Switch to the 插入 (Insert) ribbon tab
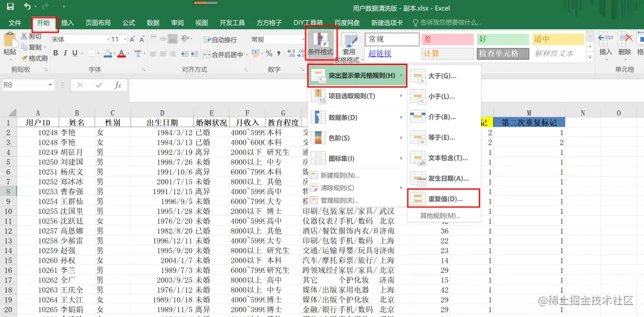The width and height of the screenshot is (644, 317). 67,23
